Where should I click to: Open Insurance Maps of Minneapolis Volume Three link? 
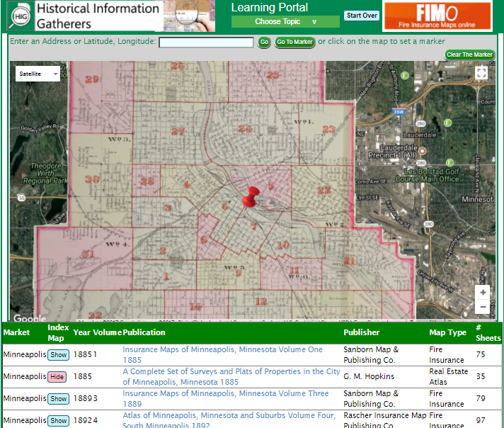click(226, 398)
